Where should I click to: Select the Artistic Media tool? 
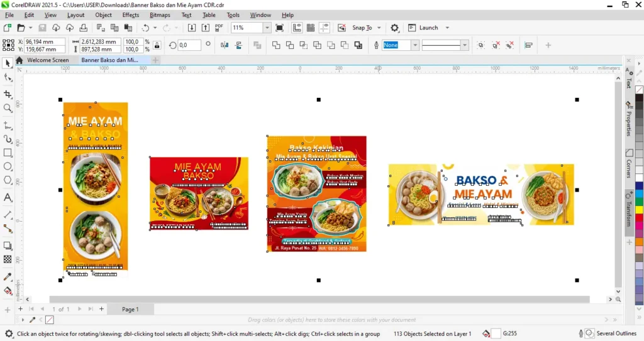coord(8,139)
